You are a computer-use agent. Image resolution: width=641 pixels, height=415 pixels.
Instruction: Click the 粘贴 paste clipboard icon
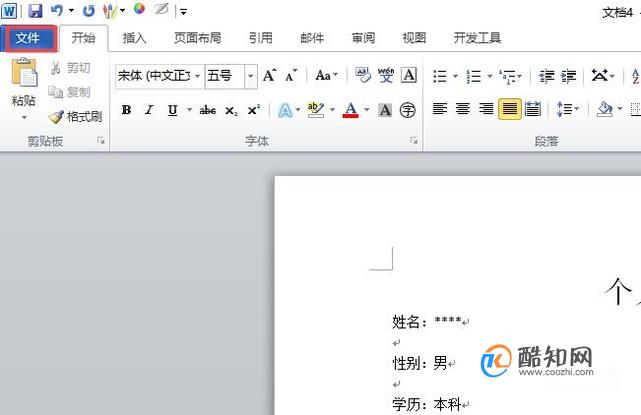(x=24, y=72)
